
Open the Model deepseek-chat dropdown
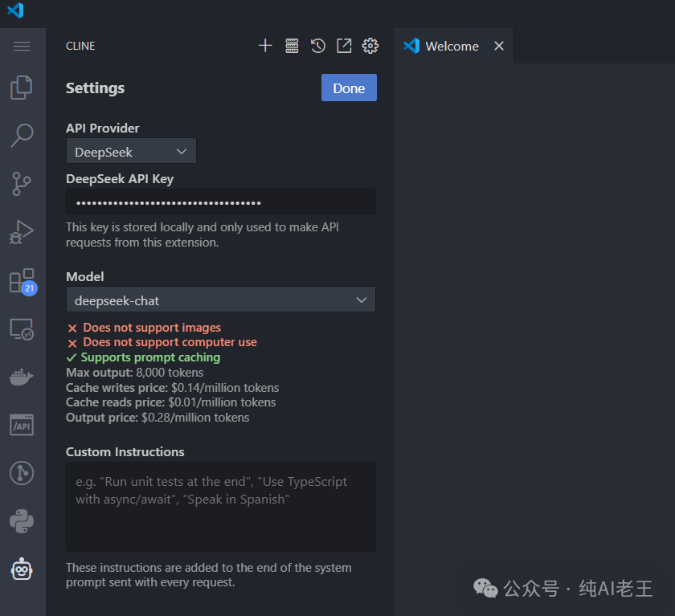point(220,300)
